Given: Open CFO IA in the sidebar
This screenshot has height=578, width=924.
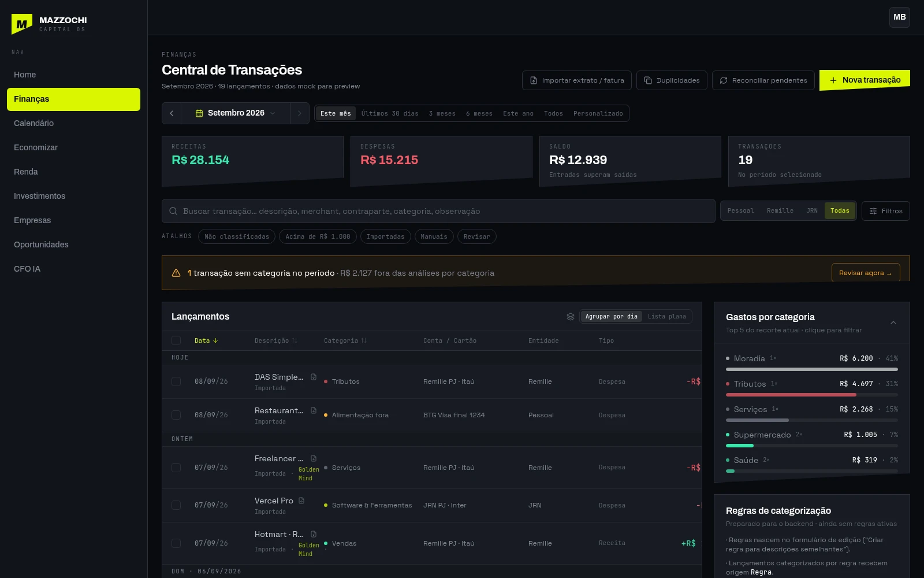Looking at the screenshot, I should (x=73, y=269).
